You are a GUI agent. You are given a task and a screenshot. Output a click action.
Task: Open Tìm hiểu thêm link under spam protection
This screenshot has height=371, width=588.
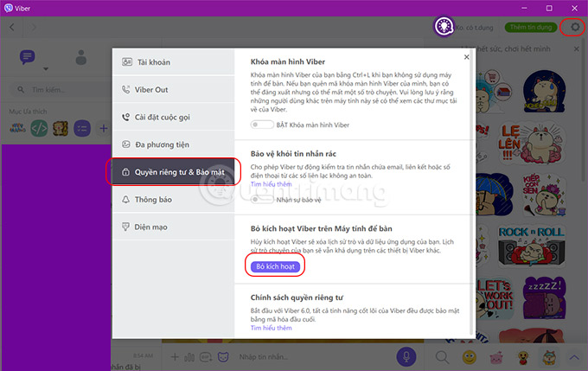point(272,184)
